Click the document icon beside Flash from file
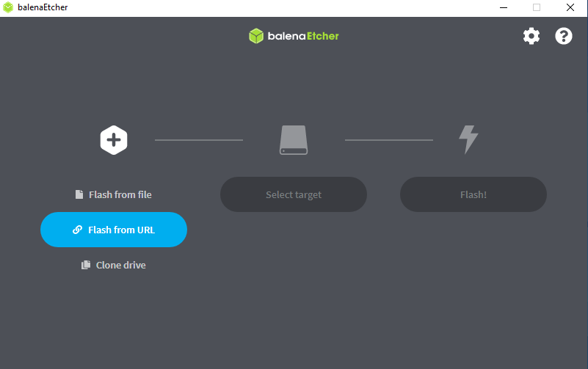 coord(79,194)
